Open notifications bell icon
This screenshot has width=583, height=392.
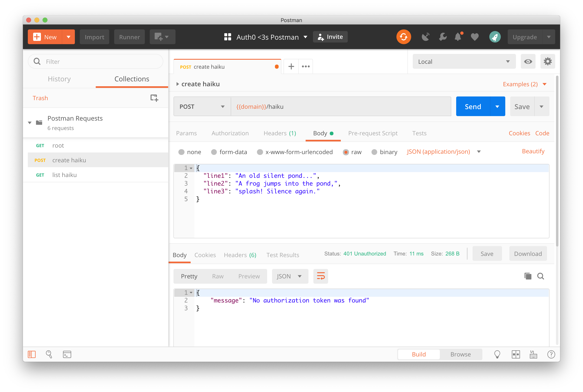[458, 37]
